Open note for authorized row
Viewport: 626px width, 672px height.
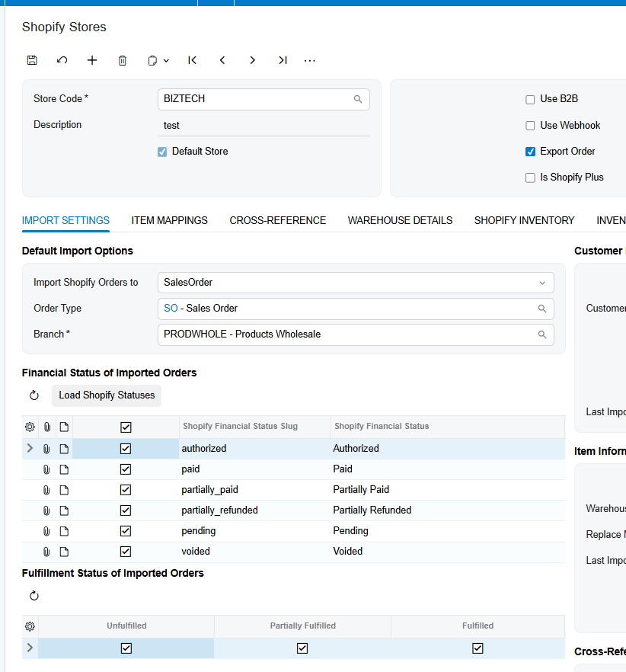click(64, 449)
